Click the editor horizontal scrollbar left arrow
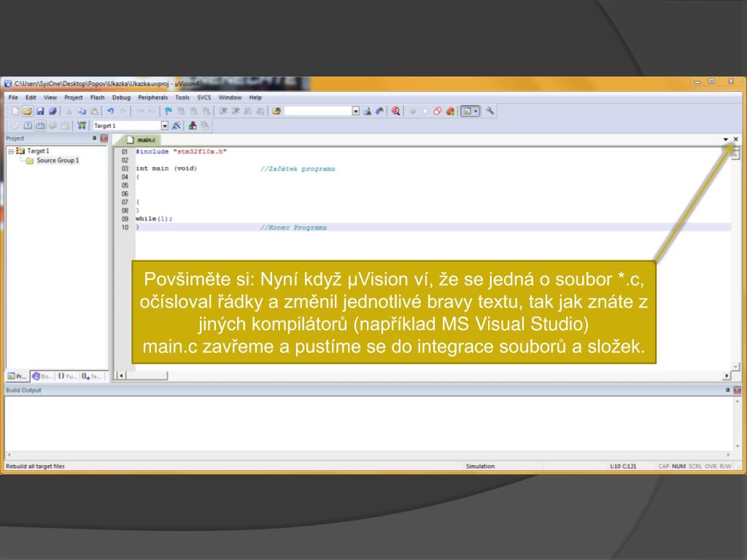 (x=122, y=376)
